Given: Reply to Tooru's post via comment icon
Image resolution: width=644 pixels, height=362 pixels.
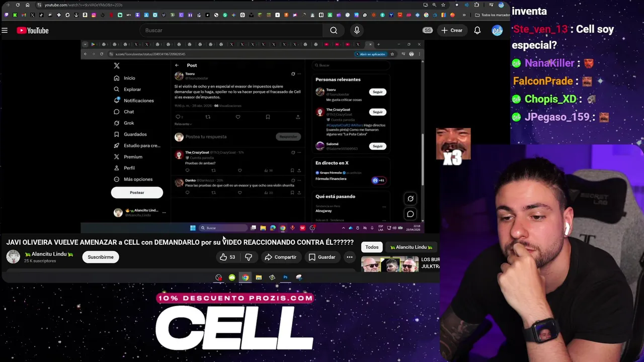Looking at the screenshot, I should pyautogui.click(x=178, y=117).
